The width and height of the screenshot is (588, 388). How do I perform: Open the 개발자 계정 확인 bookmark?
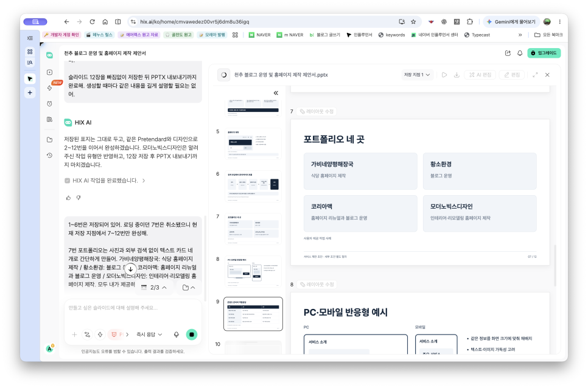(x=61, y=35)
